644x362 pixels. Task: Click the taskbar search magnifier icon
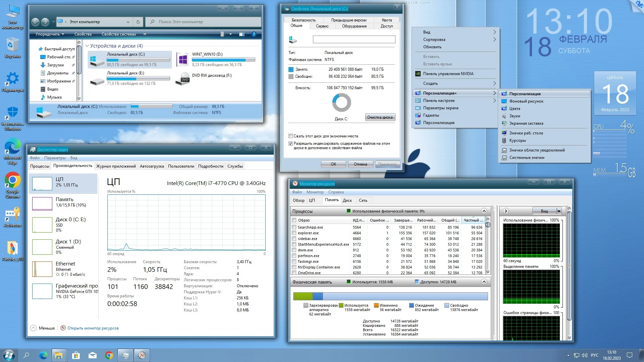pos(26,355)
